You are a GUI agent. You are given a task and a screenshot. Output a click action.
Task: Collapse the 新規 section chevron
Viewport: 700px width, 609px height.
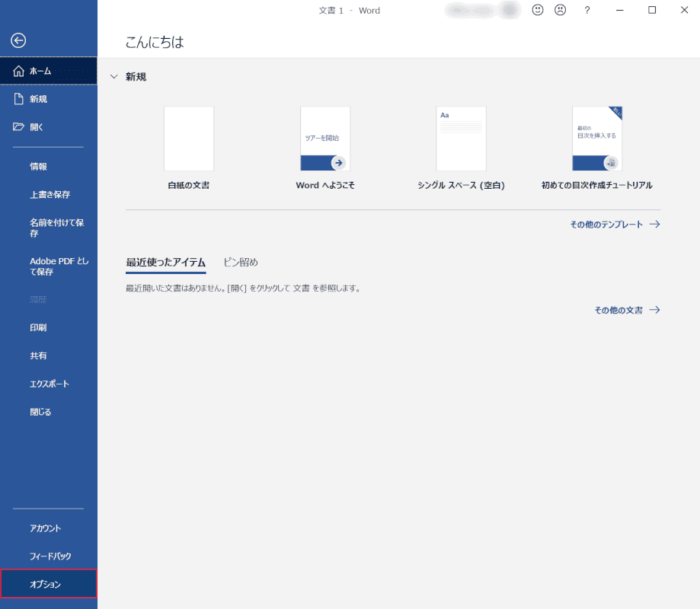pos(113,77)
